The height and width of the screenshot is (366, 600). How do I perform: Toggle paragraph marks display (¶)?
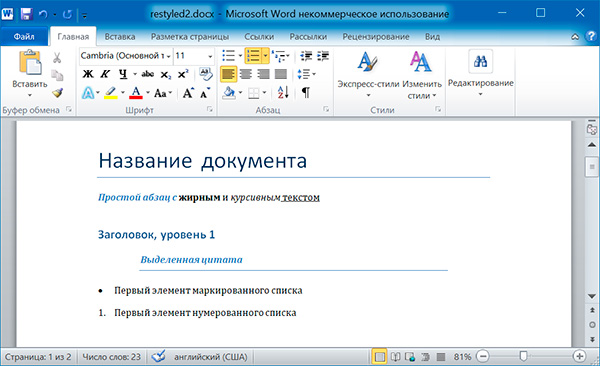(305, 92)
